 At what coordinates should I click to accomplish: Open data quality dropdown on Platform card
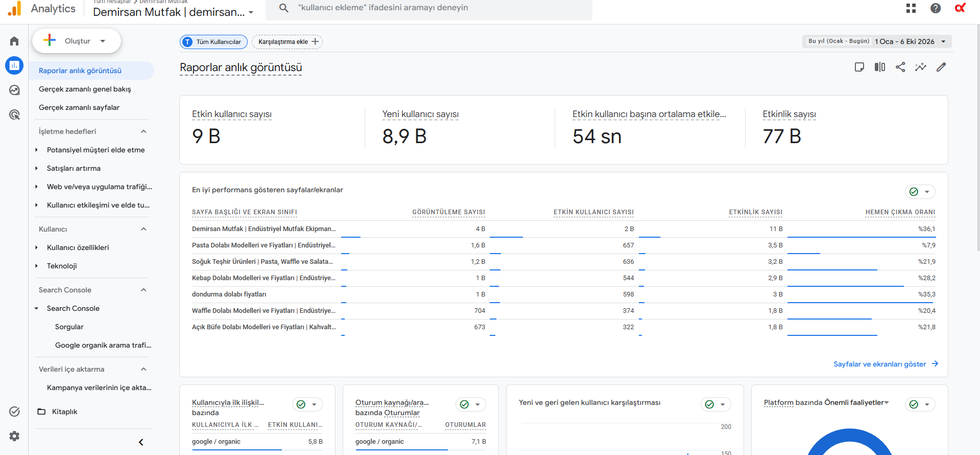click(x=920, y=404)
